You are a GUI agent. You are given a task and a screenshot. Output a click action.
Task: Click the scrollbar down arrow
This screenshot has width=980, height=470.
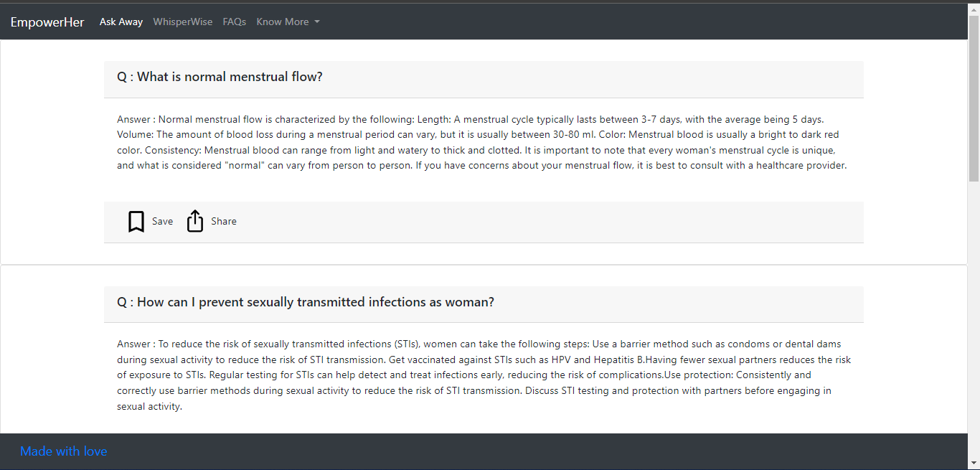click(974, 463)
